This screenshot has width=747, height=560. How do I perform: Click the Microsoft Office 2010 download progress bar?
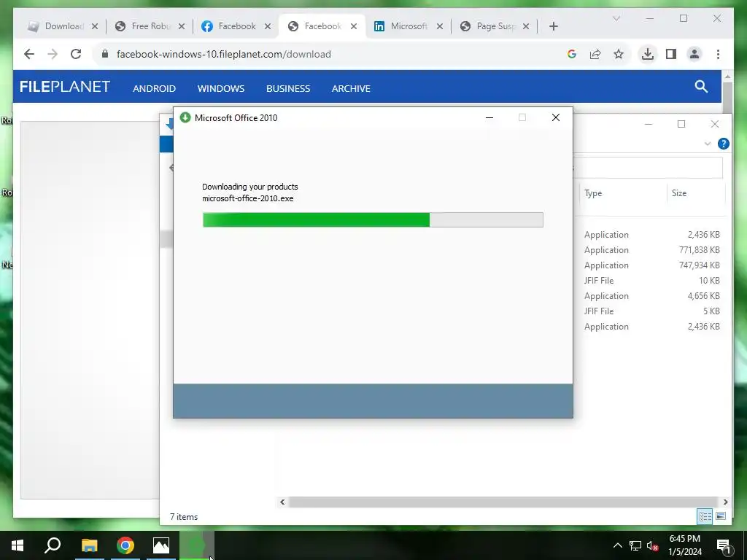[373, 219]
